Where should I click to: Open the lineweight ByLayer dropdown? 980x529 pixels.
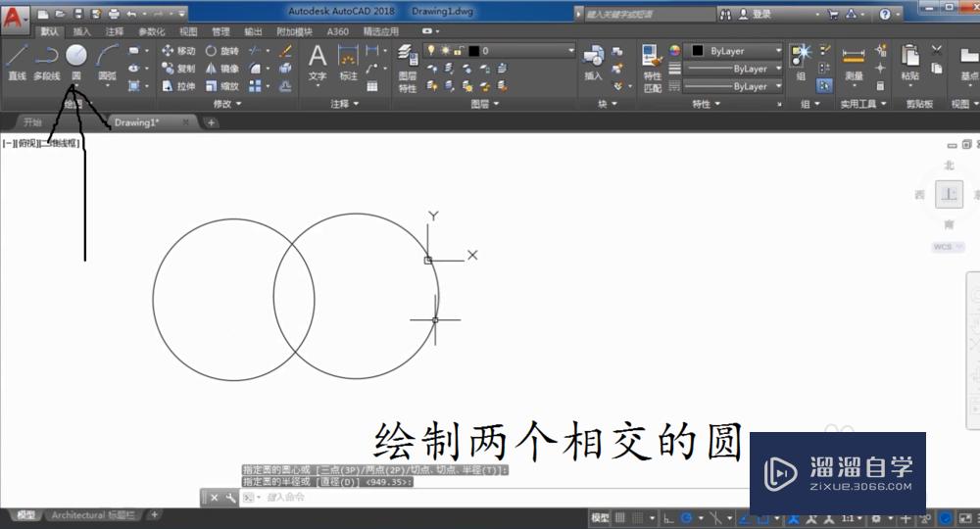(733, 69)
